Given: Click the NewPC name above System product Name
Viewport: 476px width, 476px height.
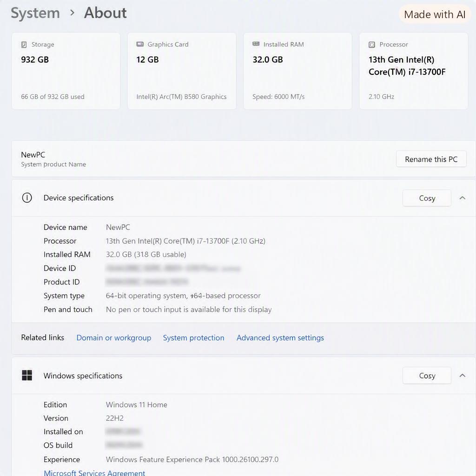Looking at the screenshot, I should click(33, 154).
